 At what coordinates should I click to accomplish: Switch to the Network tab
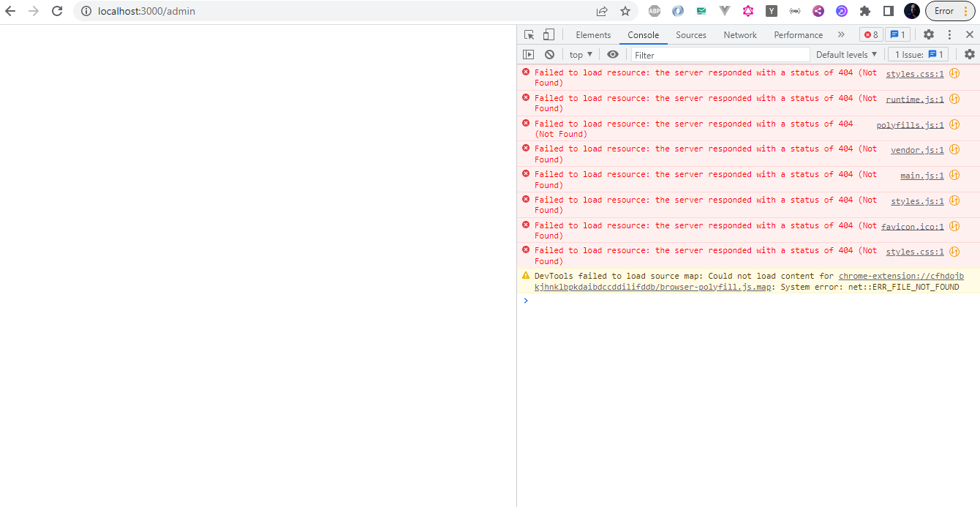click(739, 34)
